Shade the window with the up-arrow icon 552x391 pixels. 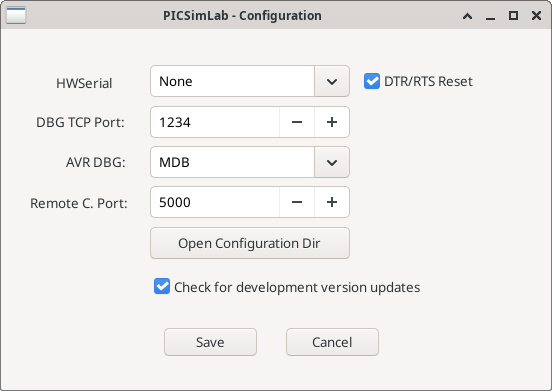pos(468,16)
